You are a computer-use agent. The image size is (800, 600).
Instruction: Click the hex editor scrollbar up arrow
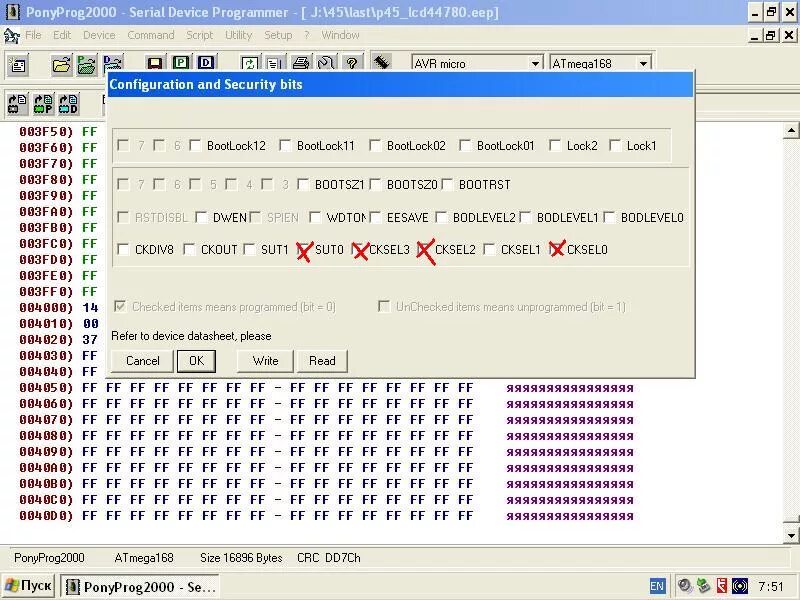pos(791,131)
